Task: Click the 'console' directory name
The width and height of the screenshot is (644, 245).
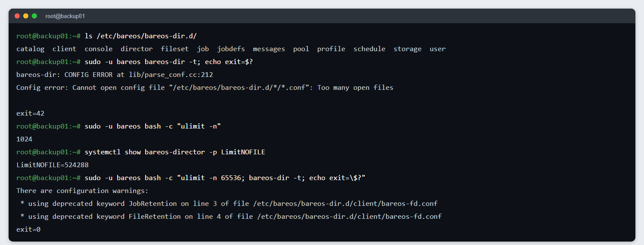Action: point(98,49)
